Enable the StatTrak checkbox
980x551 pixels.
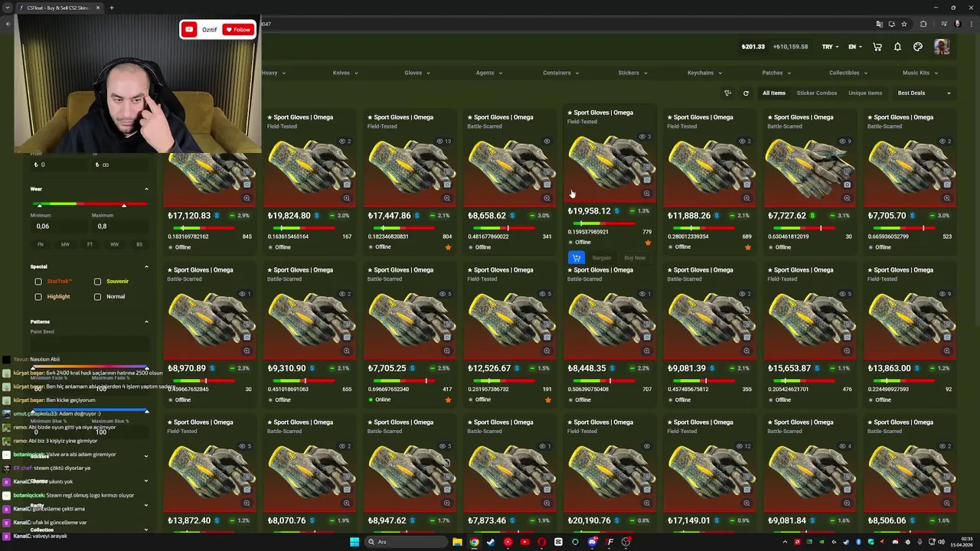[x=38, y=282]
